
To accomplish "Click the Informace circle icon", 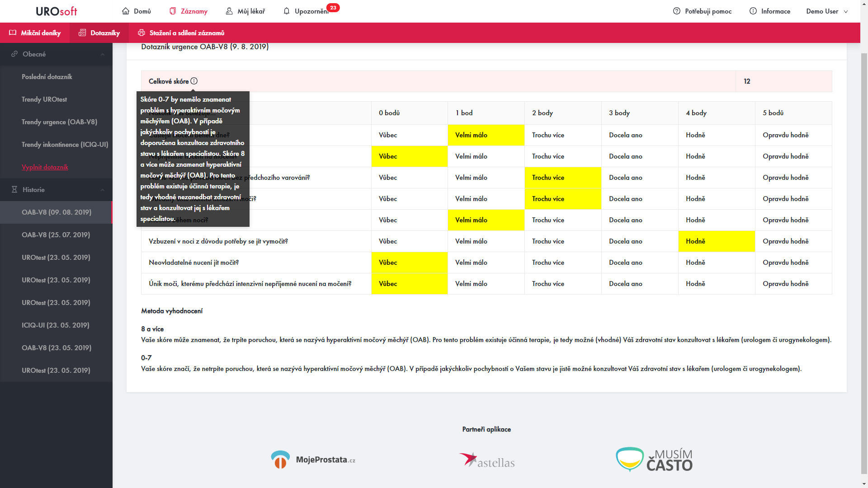I will (753, 11).
